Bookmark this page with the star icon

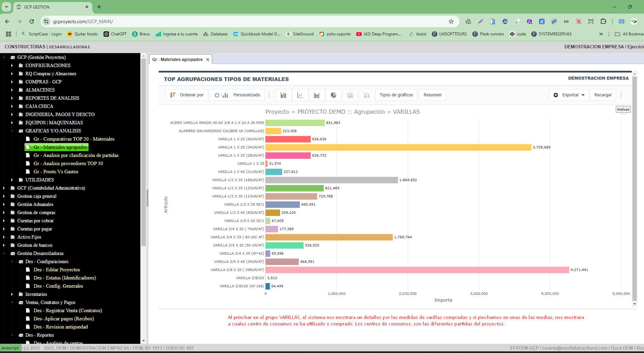pos(451,21)
